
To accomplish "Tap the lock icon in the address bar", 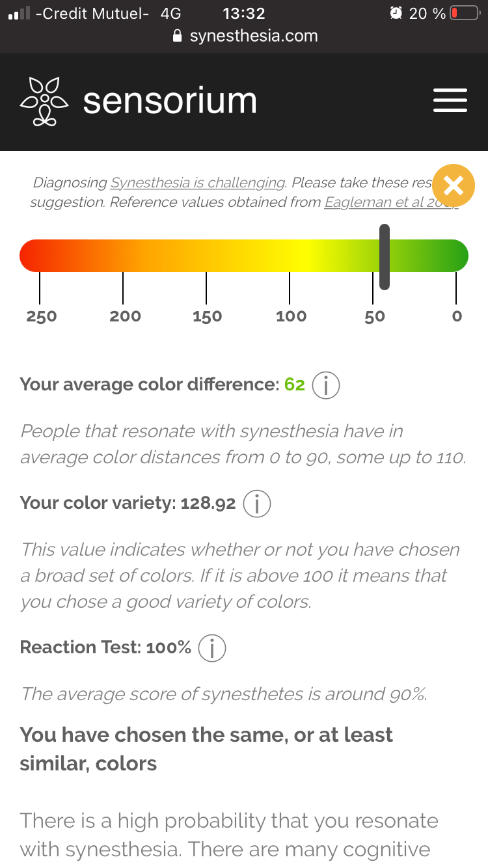I will click(x=178, y=36).
